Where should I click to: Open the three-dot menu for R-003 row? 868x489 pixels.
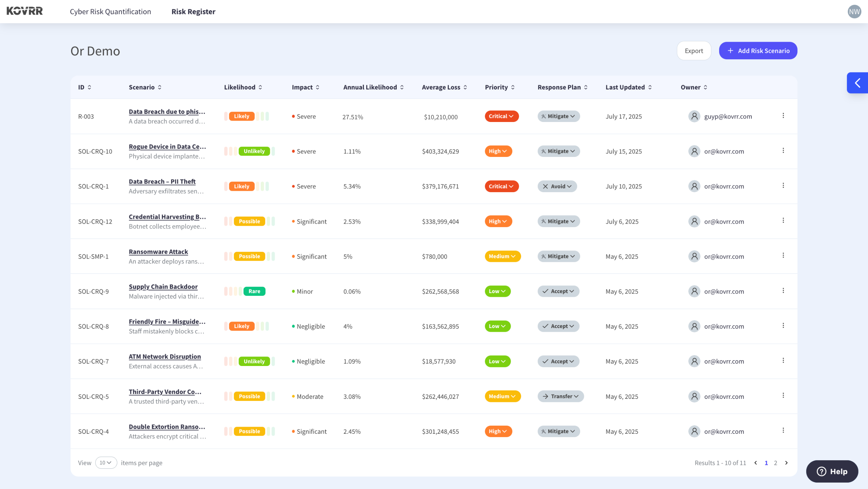[x=783, y=116]
